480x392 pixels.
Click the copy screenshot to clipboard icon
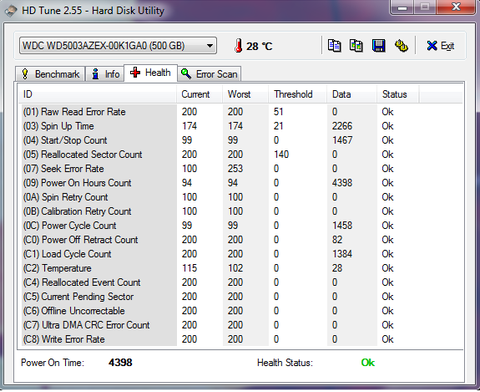tap(356, 46)
